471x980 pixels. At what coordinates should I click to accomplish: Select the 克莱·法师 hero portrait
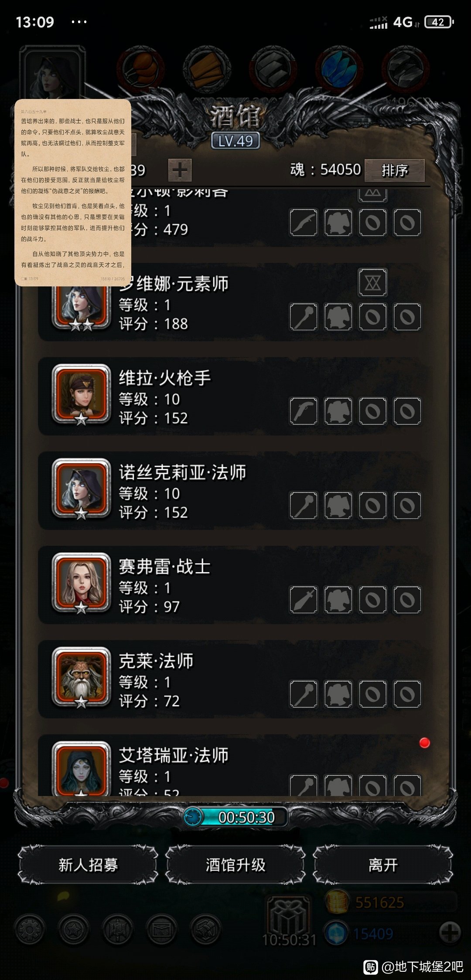(81, 677)
